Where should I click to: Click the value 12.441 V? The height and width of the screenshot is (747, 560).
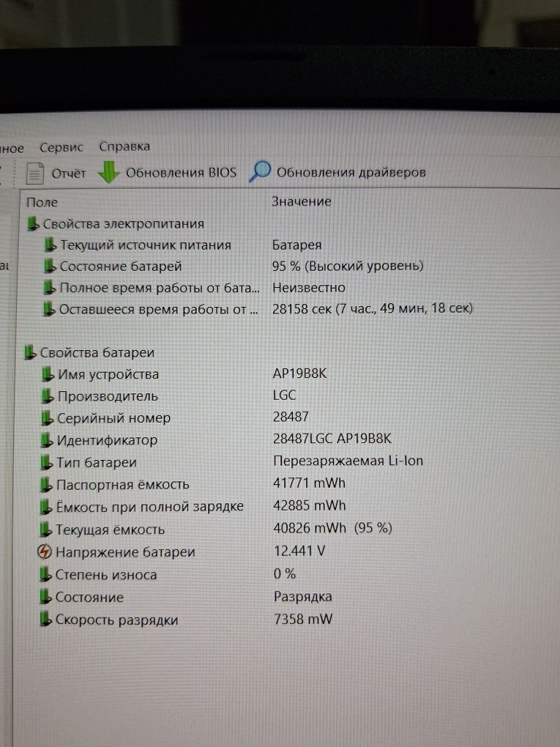299,551
